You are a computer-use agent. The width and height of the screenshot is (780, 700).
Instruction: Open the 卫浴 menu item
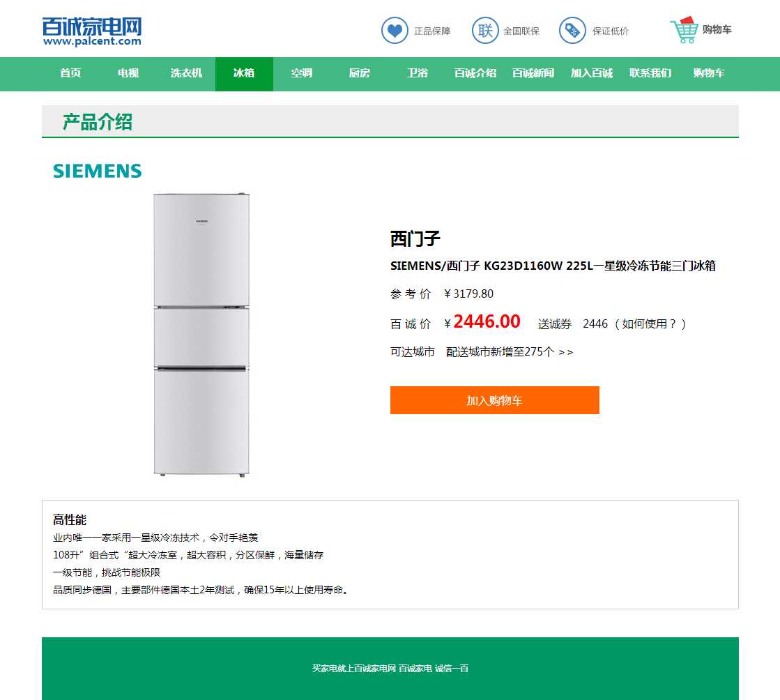(418, 73)
